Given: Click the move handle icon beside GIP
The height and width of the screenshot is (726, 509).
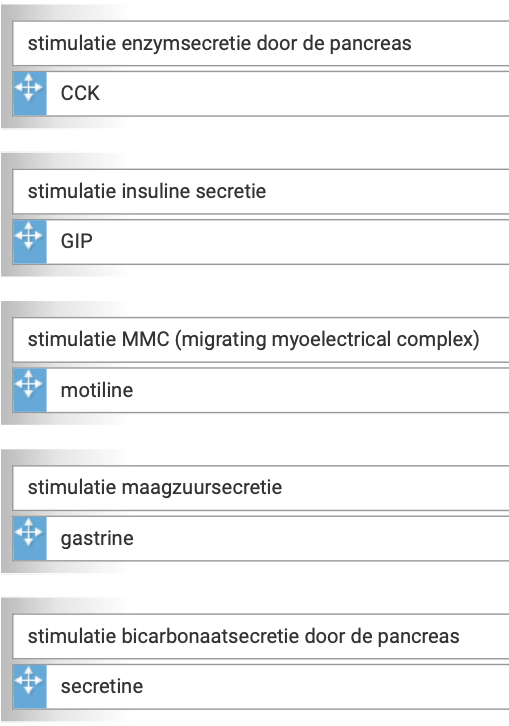Looking at the screenshot, I should tap(30, 241).
